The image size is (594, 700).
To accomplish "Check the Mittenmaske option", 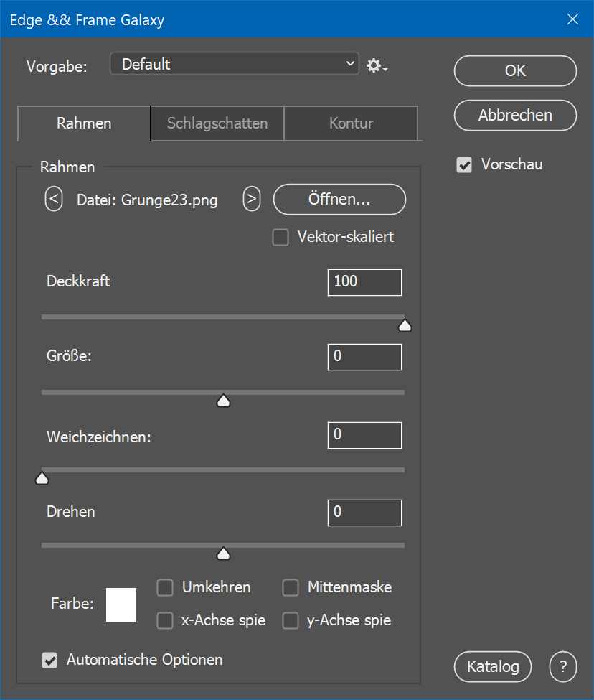I will click(x=291, y=588).
